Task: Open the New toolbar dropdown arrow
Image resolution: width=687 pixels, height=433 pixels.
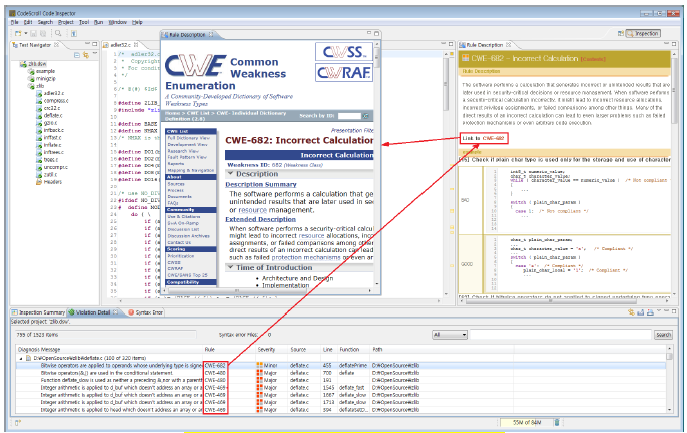Action: [x=25, y=34]
